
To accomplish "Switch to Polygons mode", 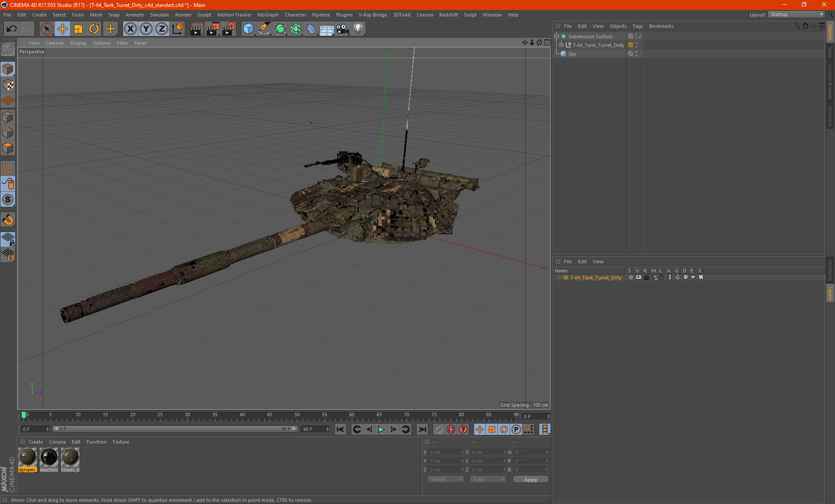I will click(x=8, y=148).
